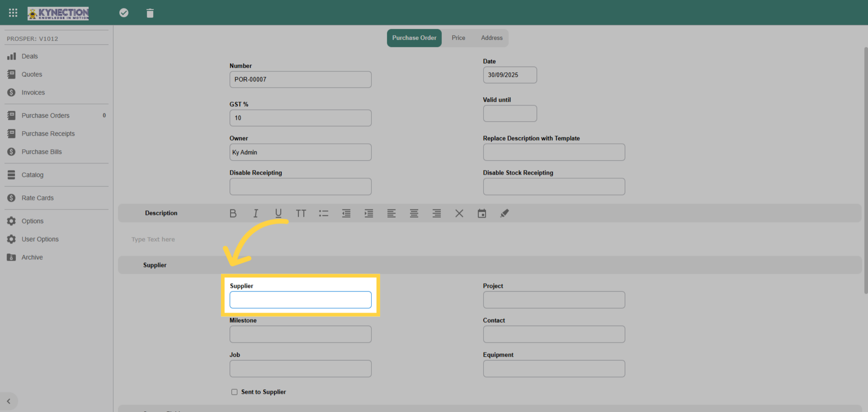Image resolution: width=868 pixels, height=412 pixels.
Task: Click the Rate Cards dollar icon
Action: coord(11,198)
